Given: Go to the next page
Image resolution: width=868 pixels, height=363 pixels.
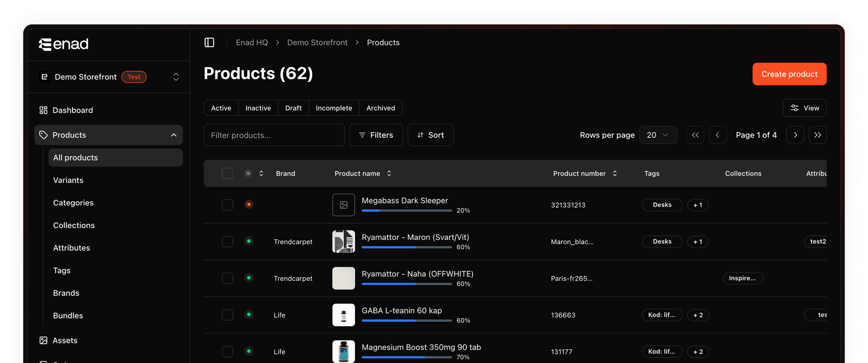Looking at the screenshot, I should coord(795,135).
